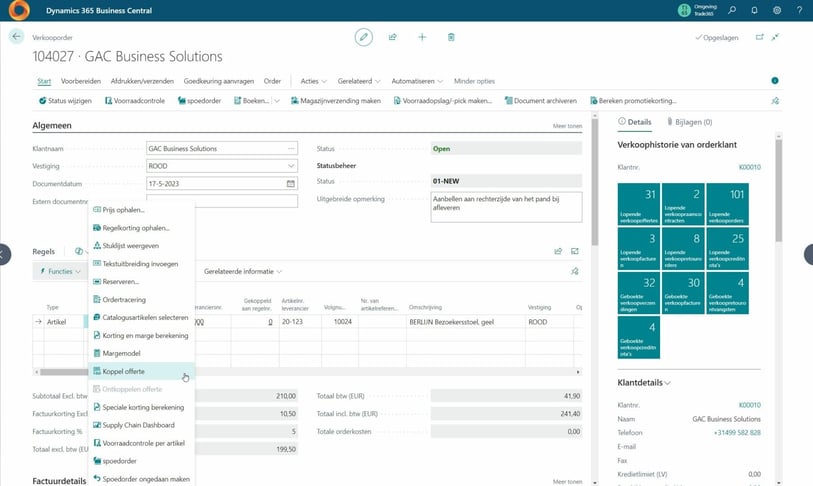Click the BERLIJN Bezoekersstoel, geel cell

click(466, 322)
